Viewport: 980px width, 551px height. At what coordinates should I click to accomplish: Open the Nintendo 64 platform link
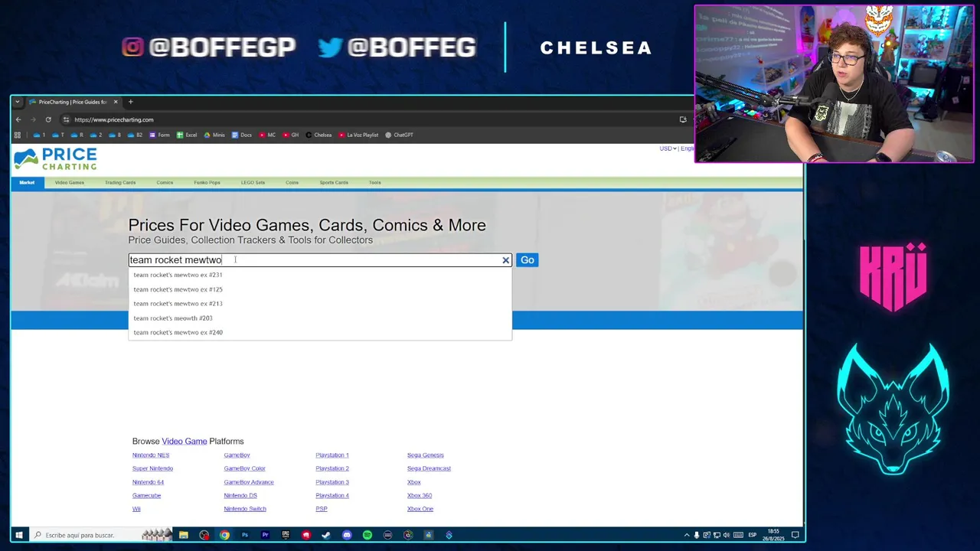148,482
